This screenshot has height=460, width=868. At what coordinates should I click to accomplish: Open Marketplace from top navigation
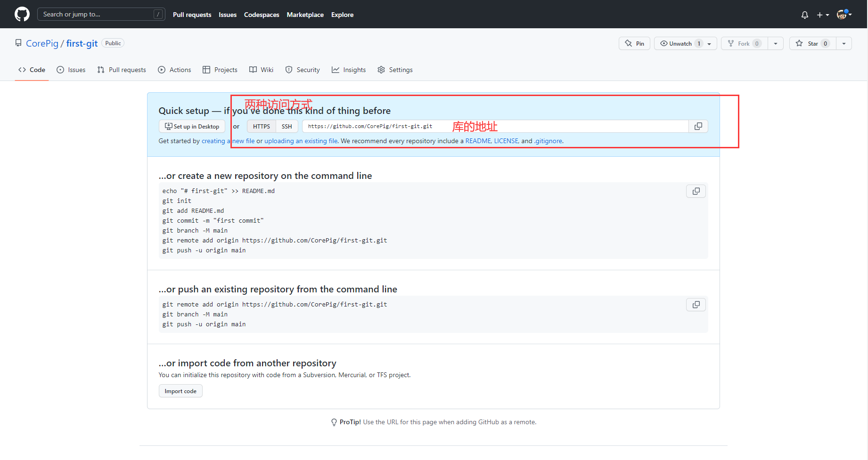(x=305, y=15)
